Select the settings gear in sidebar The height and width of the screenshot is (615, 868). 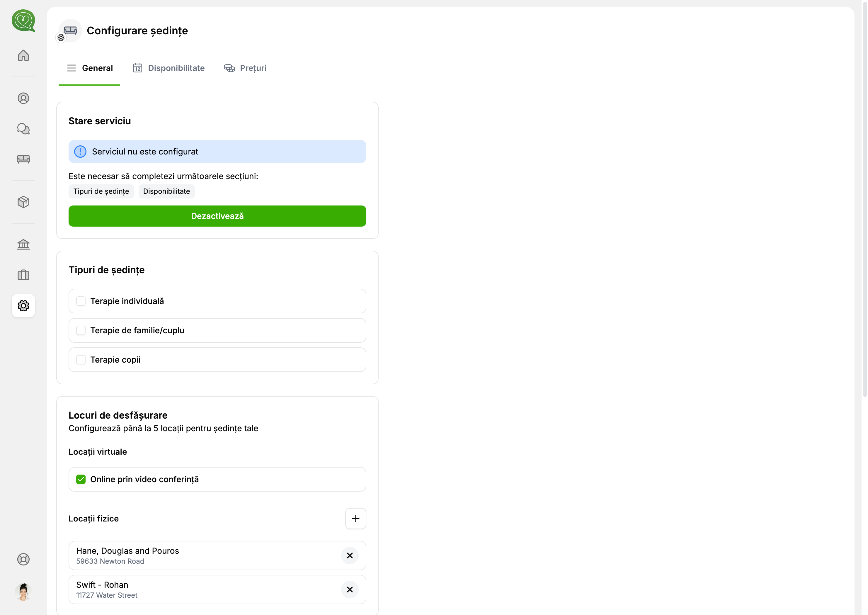pos(23,306)
